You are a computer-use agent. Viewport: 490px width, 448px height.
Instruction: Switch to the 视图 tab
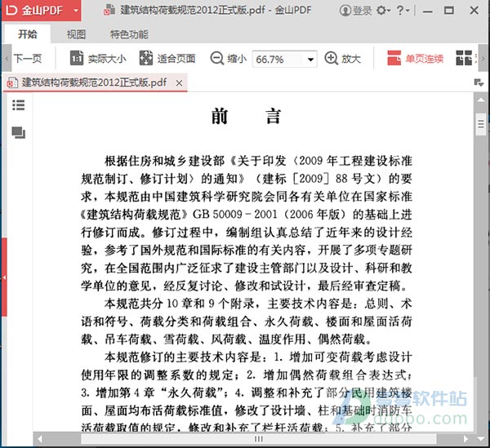click(x=76, y=34)
